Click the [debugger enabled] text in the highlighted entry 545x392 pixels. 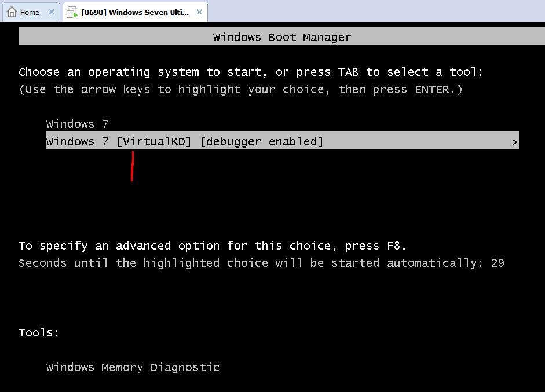261,141
